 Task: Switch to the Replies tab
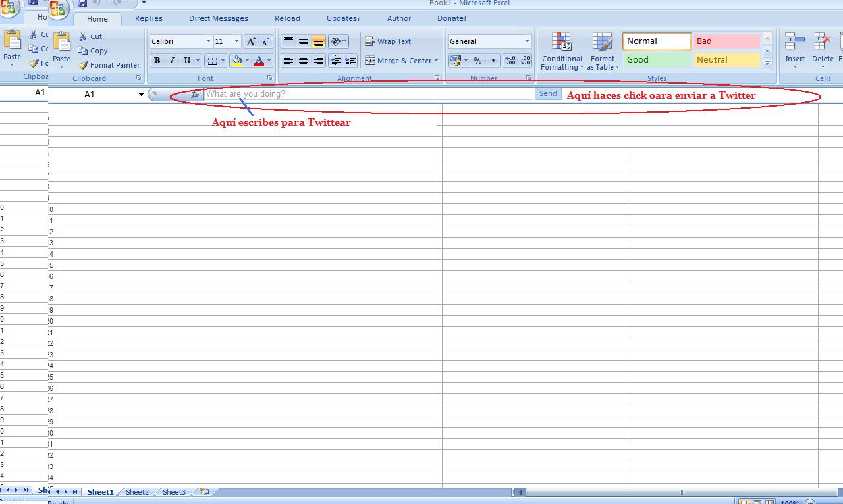point(148,18)
